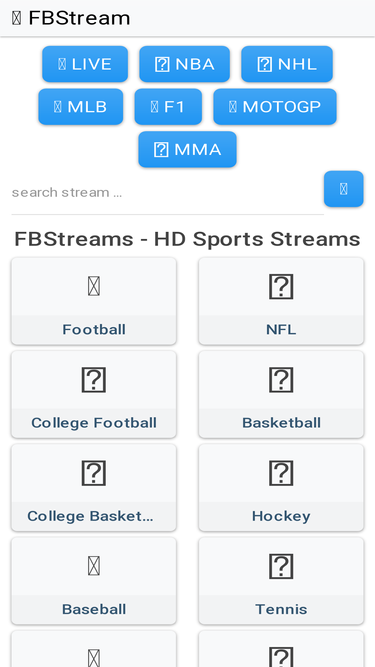Click the NFL category icon

tap(281, 286)
